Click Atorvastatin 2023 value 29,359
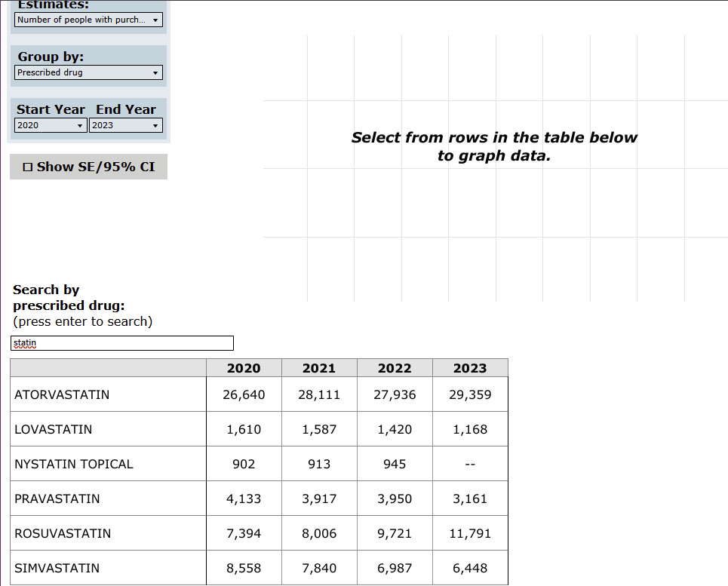 pos(470,394)
